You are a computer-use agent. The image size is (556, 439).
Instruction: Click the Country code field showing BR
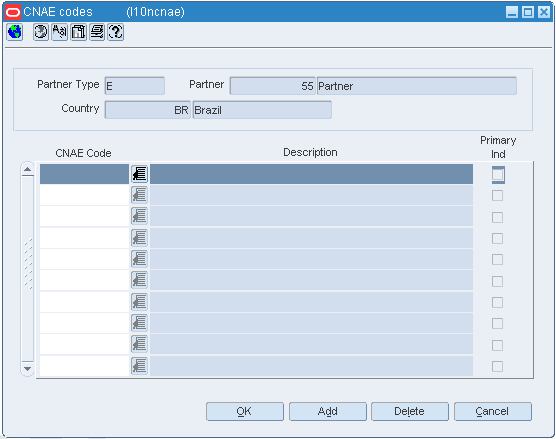[148, 110]
